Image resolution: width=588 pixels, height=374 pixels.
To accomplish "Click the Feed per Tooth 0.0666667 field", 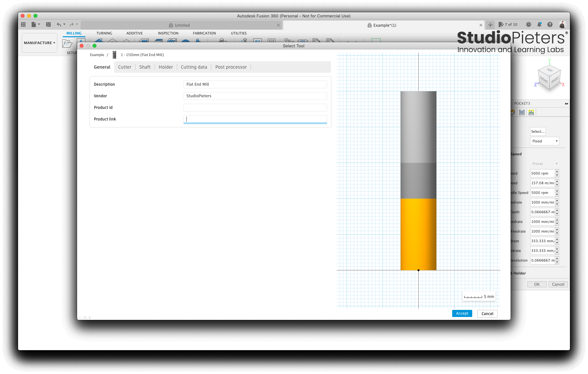I will tap(543, 212).
